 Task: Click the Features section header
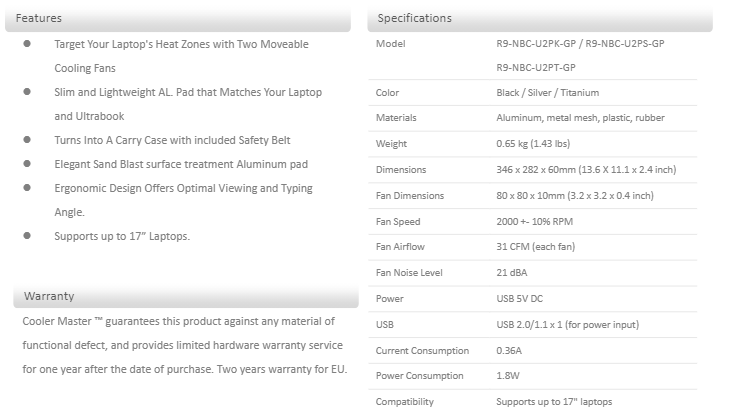point(38,18)
